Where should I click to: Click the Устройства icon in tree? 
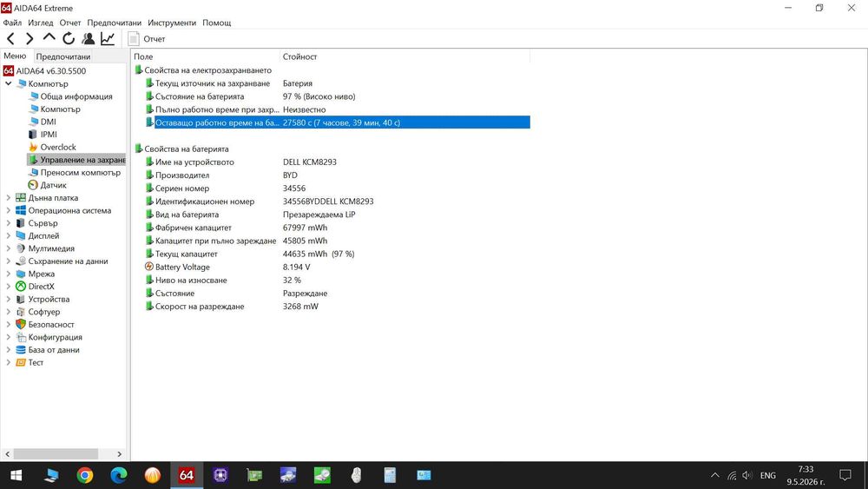point(21,299)
